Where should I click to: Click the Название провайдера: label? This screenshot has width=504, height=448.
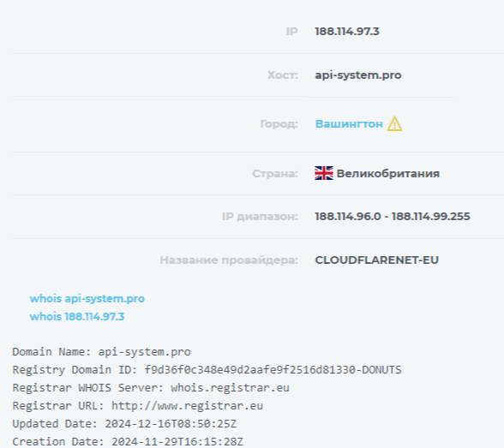(x=229, y=260)
